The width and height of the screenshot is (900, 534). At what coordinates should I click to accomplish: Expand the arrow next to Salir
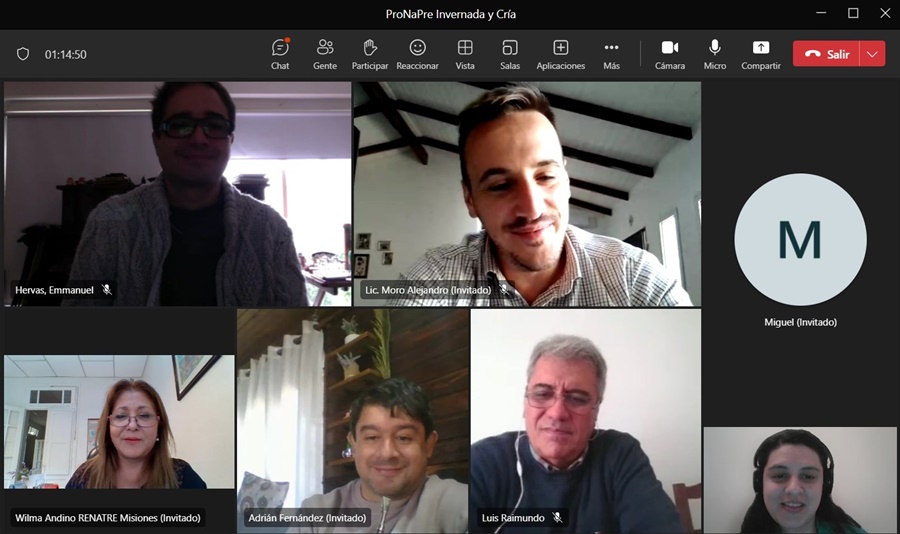click(873, 54)
